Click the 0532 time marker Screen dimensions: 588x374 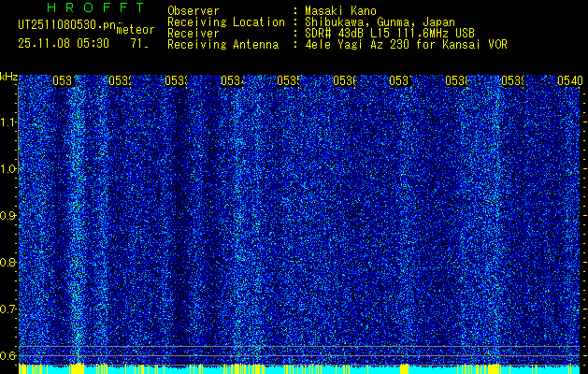pos(121,80)
